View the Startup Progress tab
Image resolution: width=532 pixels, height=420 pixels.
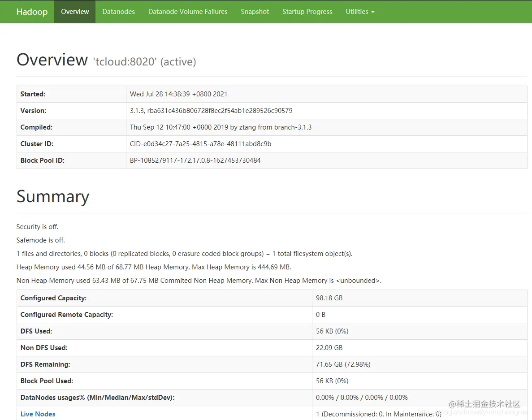point(307,12)
